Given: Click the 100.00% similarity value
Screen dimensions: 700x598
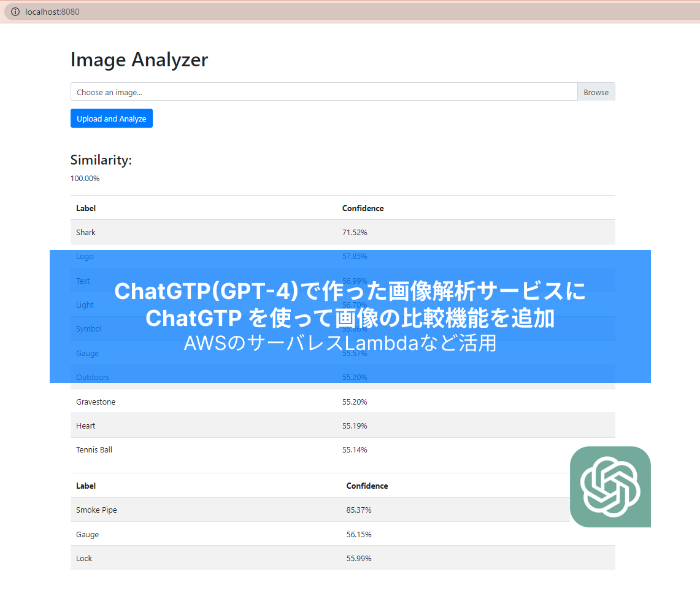Looking at the screenshot, I should click(85, 178).
